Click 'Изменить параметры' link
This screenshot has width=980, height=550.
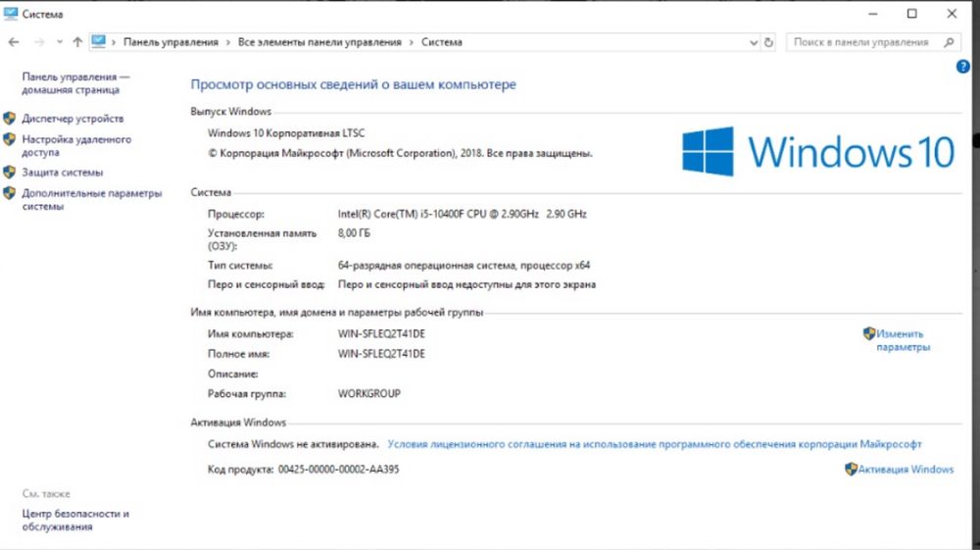tap(903, 340)
